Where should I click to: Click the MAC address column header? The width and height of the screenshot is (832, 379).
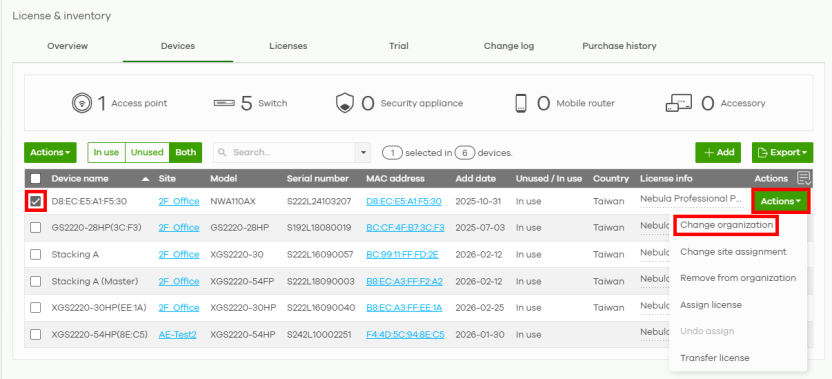pos(395,179)
